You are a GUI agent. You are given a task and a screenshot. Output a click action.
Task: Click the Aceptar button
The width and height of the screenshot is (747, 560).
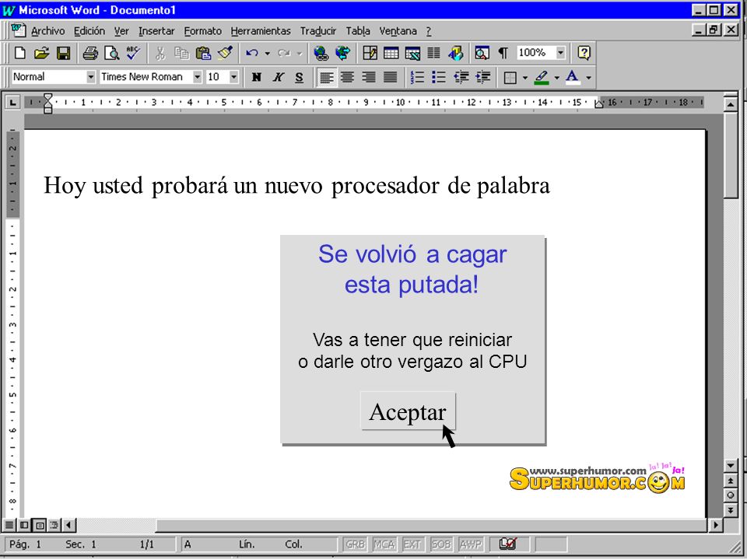[x=408, y=411]
